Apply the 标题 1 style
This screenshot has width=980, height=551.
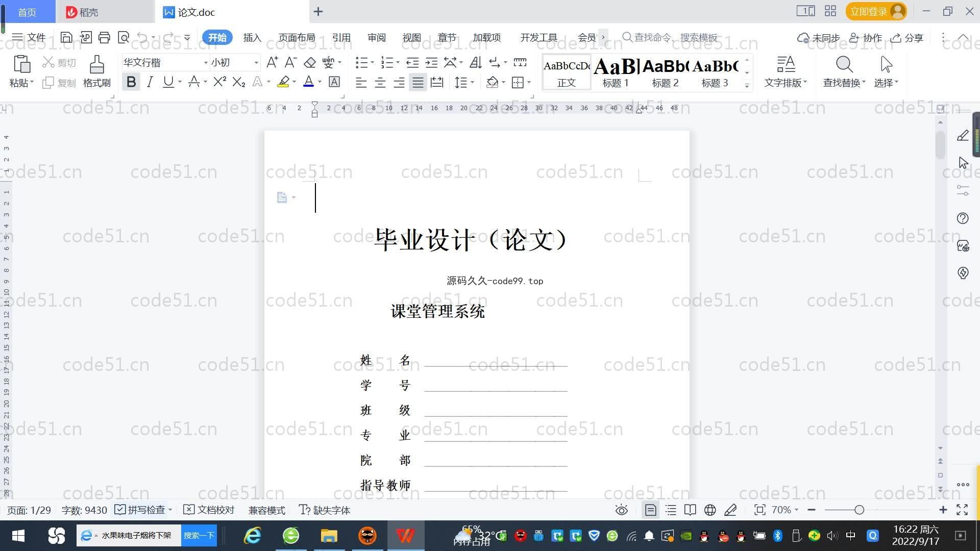click(x=616, y=72)
